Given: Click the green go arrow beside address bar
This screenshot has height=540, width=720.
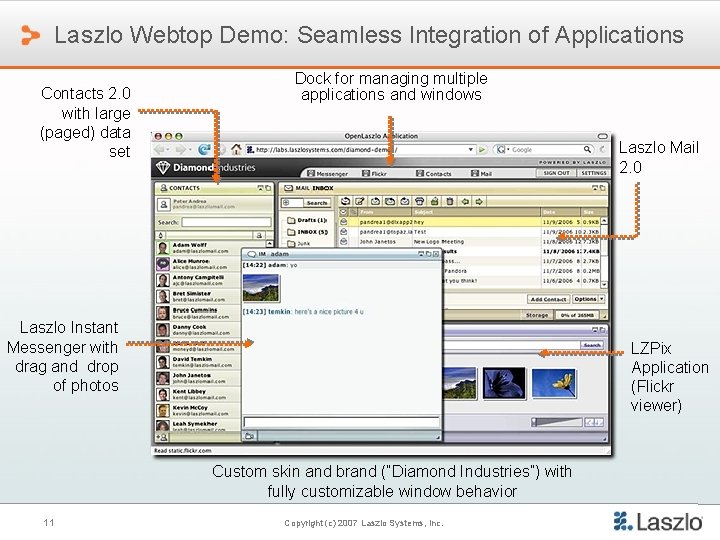Looking at the screenshot, I should pos(482,149).
